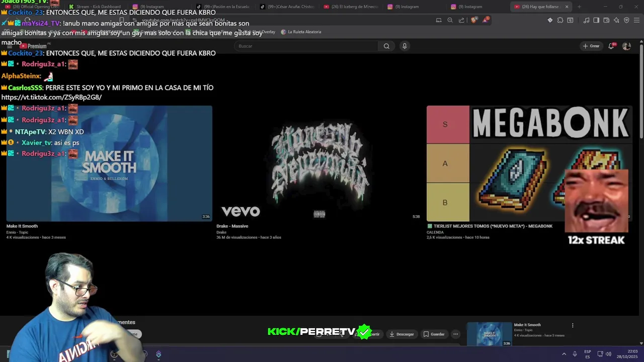
Task: Open the CALENDA channel link
Action: 435,232
